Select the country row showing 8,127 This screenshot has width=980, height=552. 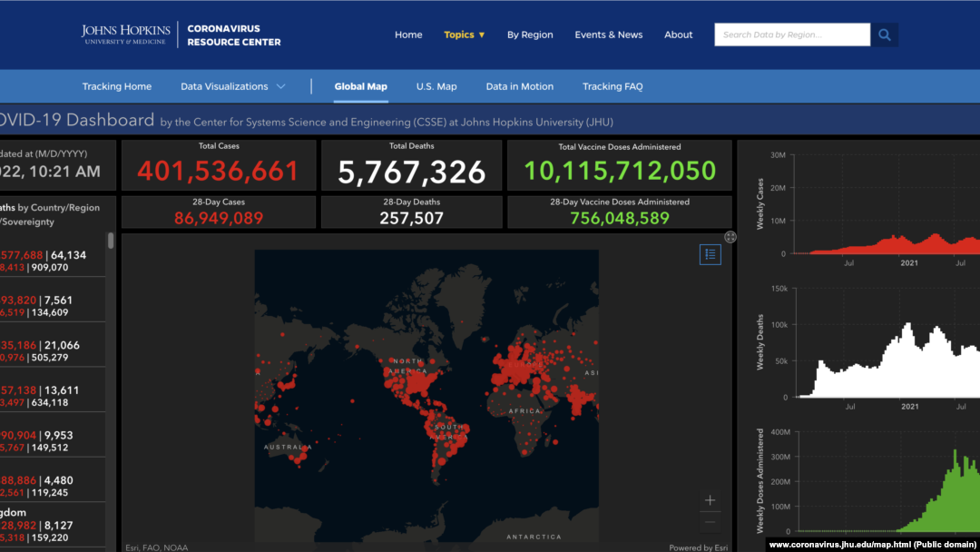tap(53, 525)
